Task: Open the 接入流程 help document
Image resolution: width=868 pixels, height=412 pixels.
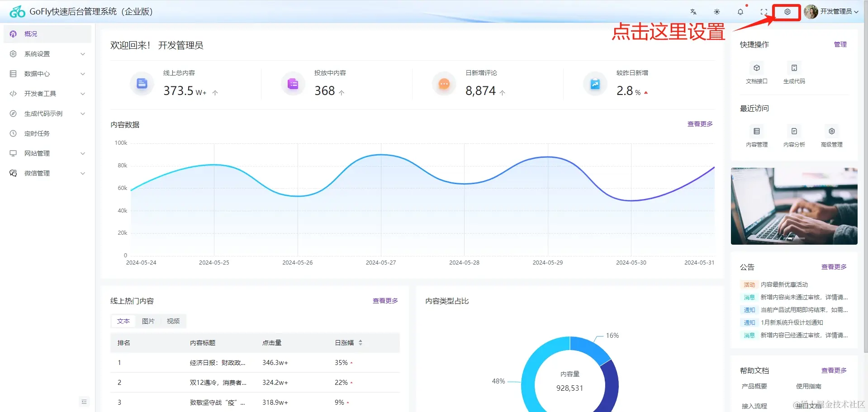Action: tap(754, 406)
